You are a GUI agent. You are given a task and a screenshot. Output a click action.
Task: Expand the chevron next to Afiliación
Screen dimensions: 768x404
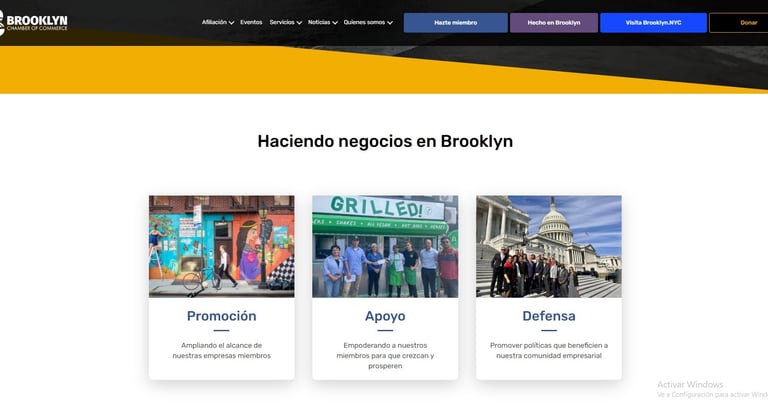[x=231, y=23]
